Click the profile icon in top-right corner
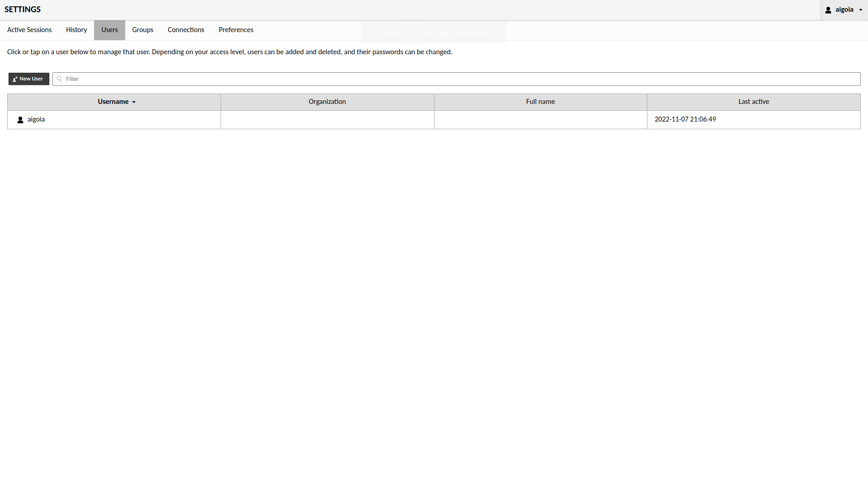Viewport: 868px width, 488px height. click(828, 10)
